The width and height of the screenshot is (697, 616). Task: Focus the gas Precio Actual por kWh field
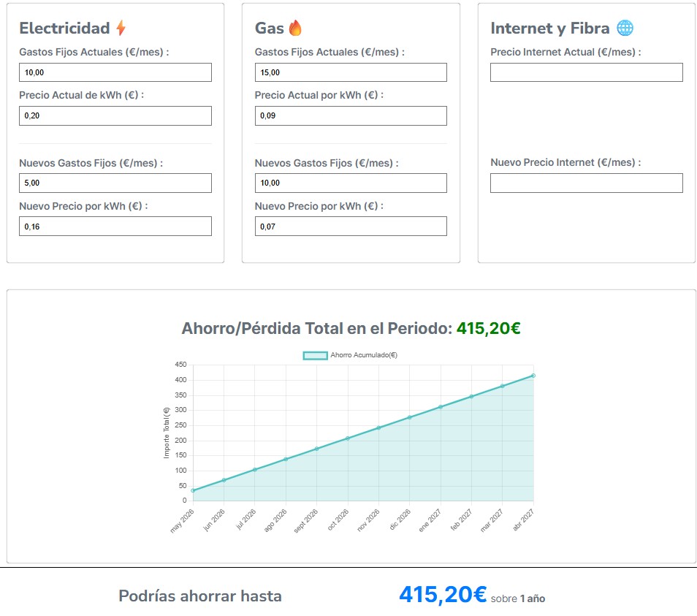[x=351, y=115]
